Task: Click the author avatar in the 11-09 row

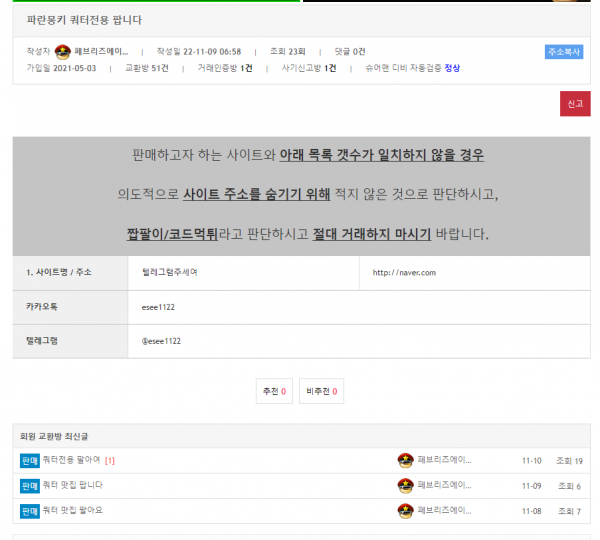Action: (405, 486)
